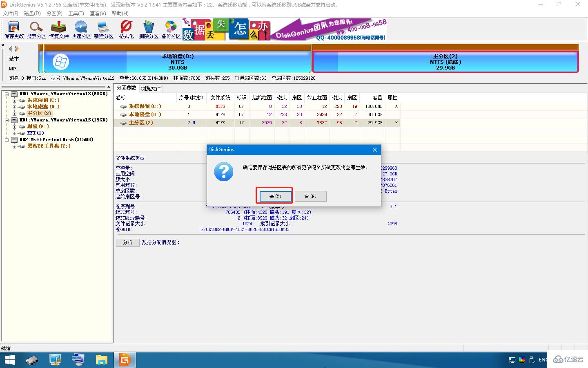
Task: Click the drive icon next to 主分区(2) in table
Action: click(x=123, y=123)
